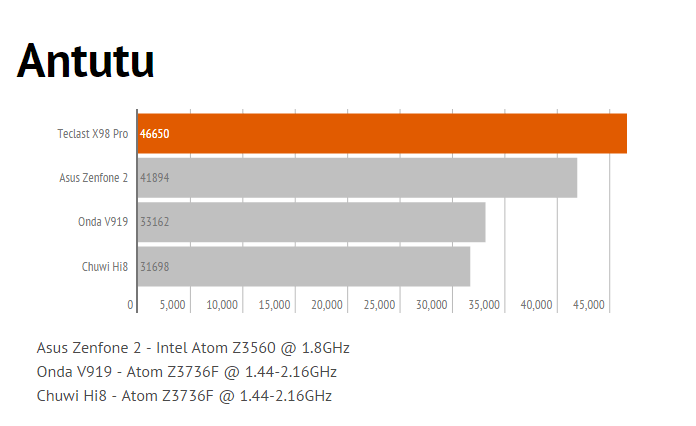
Task: Click the Asus Zenfone 2 Intel Atom Z3560 text
Action: pos(193,348)
